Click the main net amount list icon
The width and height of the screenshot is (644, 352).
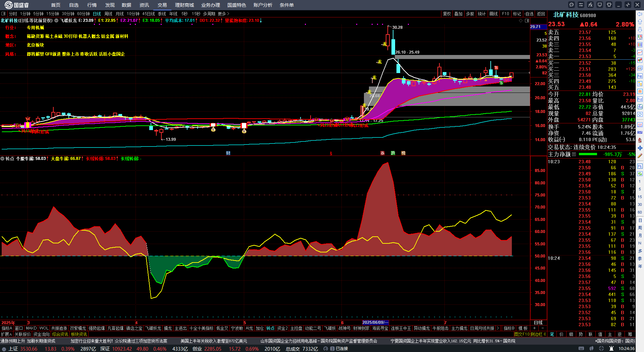click(574, 154)
